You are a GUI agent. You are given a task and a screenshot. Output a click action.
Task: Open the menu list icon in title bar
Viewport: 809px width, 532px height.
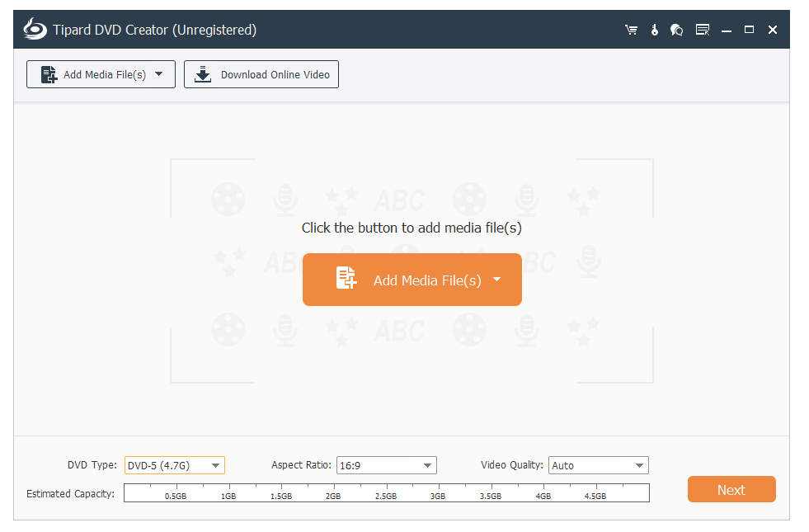702,30
